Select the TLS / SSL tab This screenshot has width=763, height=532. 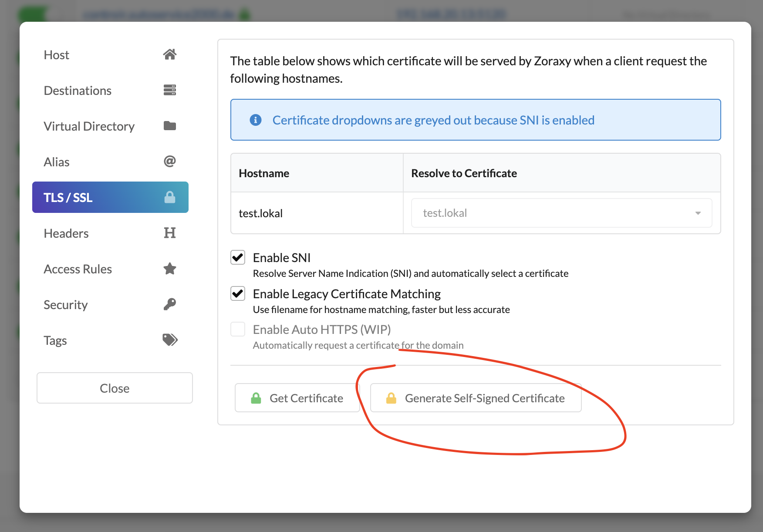coord(110,197)
